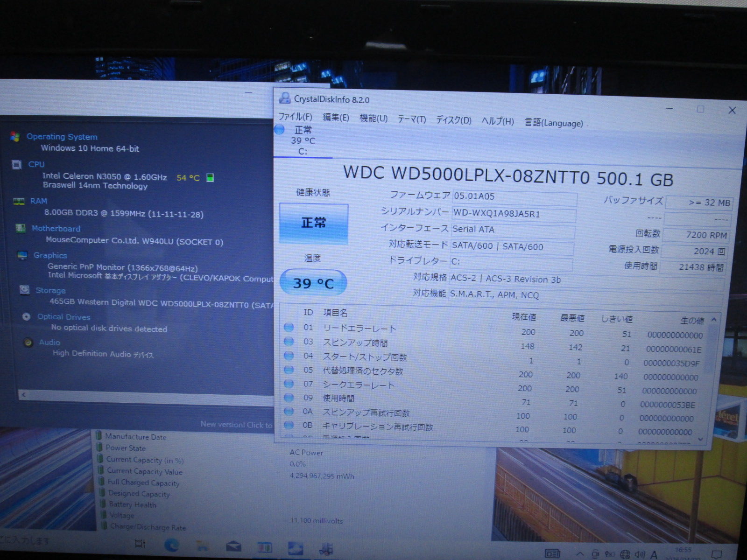Open the 言語(Language) menu
Image resolution: width=747 pixels, height=560 pixels.
[554, 123]
